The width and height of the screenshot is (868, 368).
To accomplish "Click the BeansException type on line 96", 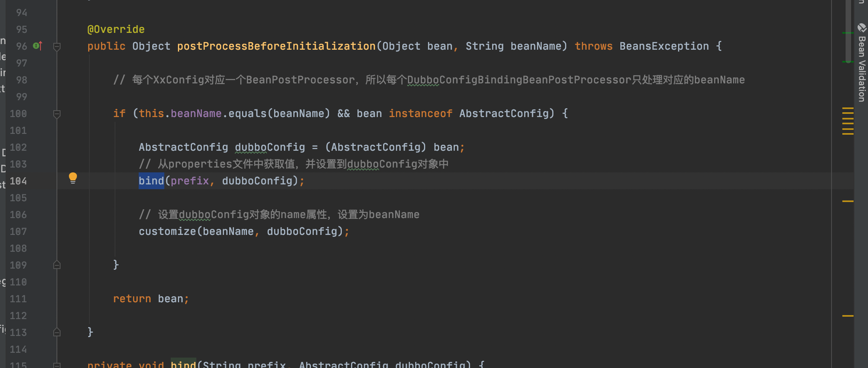I will pyautogui.click(x=664, y=46).
